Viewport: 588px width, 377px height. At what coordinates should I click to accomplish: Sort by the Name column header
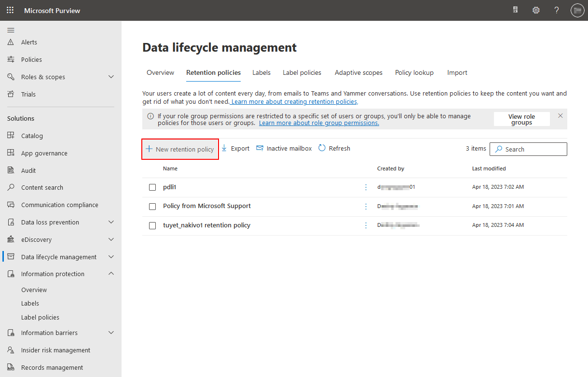tap(170, 168)
